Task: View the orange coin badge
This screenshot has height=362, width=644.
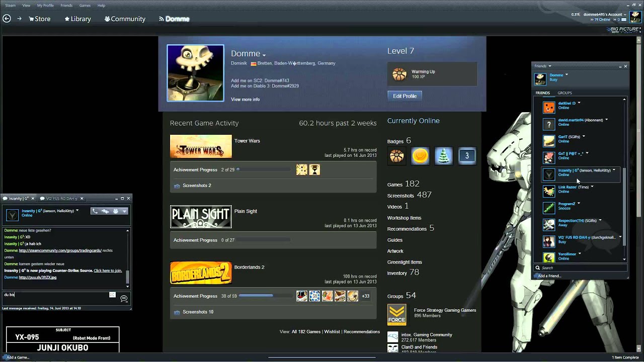Action: (420, 156)
